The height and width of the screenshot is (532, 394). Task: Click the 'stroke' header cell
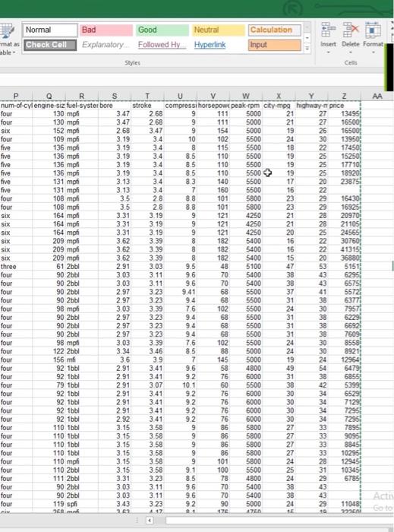click(x=147, y=106)
